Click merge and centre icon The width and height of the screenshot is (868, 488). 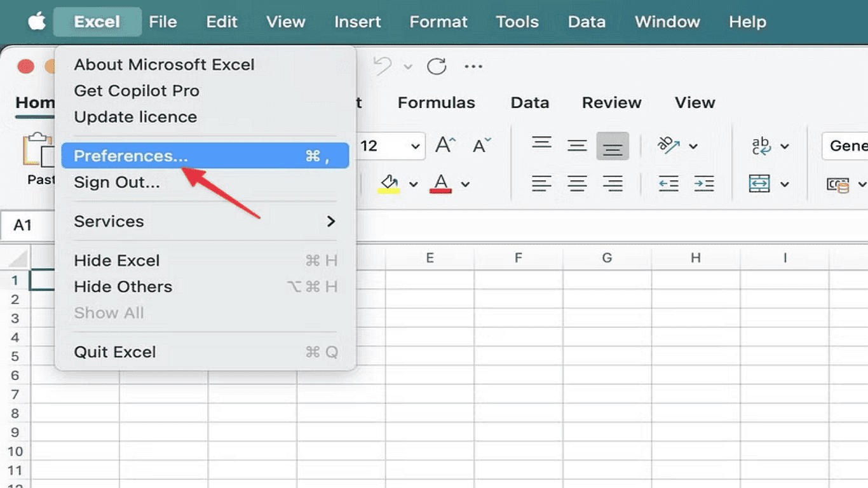761,184
